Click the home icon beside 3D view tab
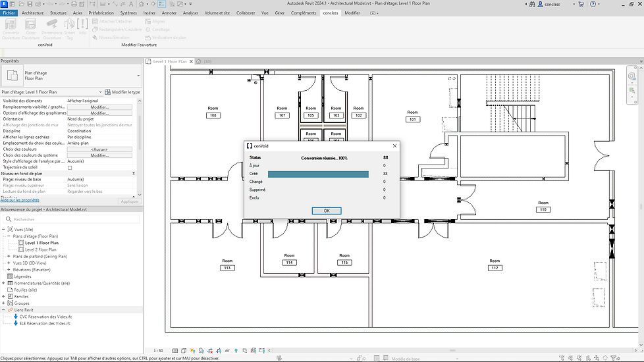This screenshot has width=644, height=362. (x=199, y=61)
